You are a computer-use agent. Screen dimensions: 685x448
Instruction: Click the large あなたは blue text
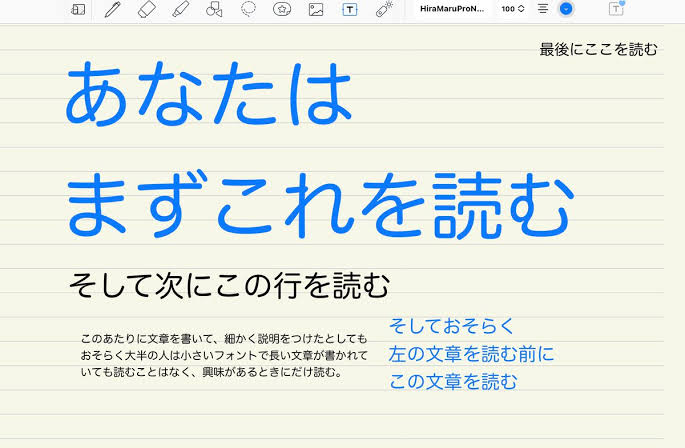tap(209, 94)
